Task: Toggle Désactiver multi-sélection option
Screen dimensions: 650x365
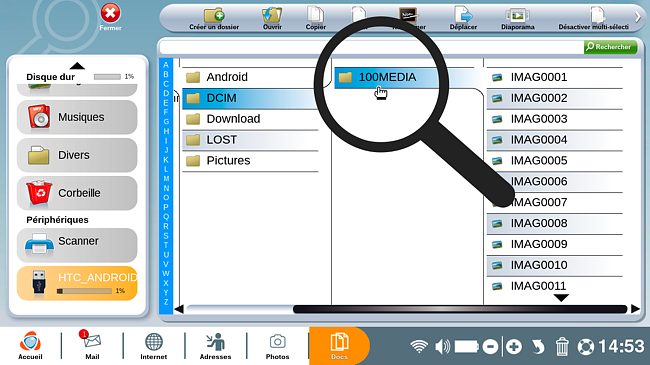Action: (x=593, y=19)
